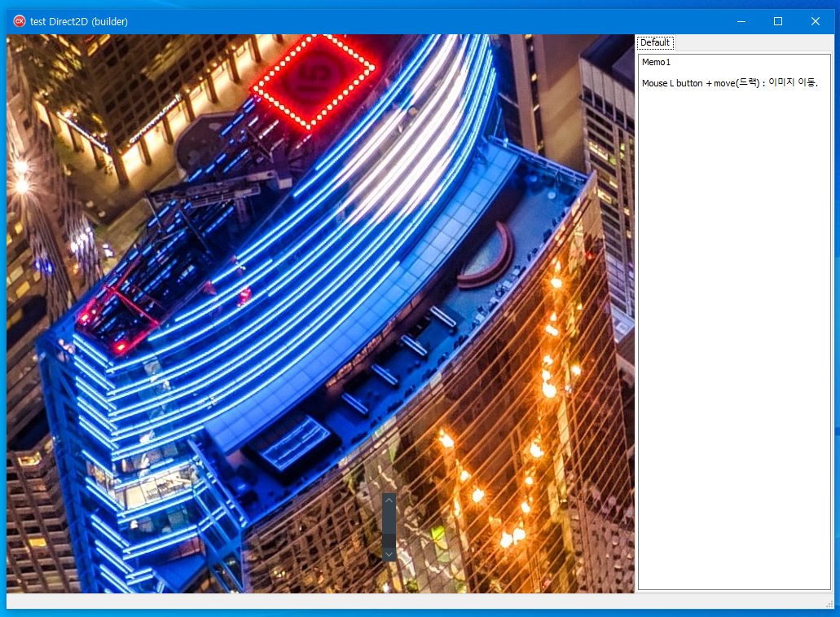The height and width of the screenshot is (617, 840).
Task: Click the 'Mouse L button + move' memo line
Action: (728, 82)
